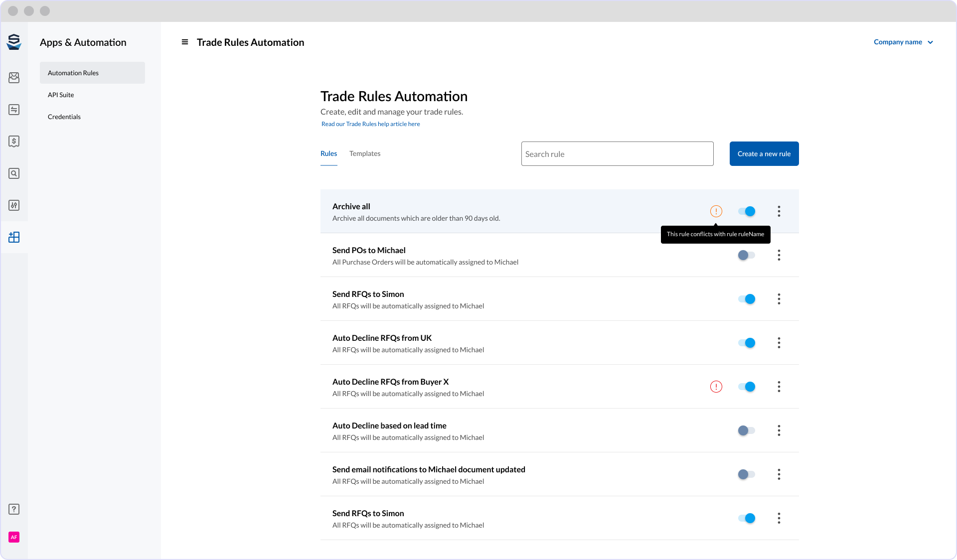This screenshot has width=957, height=560.
Task: Click the hamburger menu icon
Action: pyautogui.click(x=185, y=42)
